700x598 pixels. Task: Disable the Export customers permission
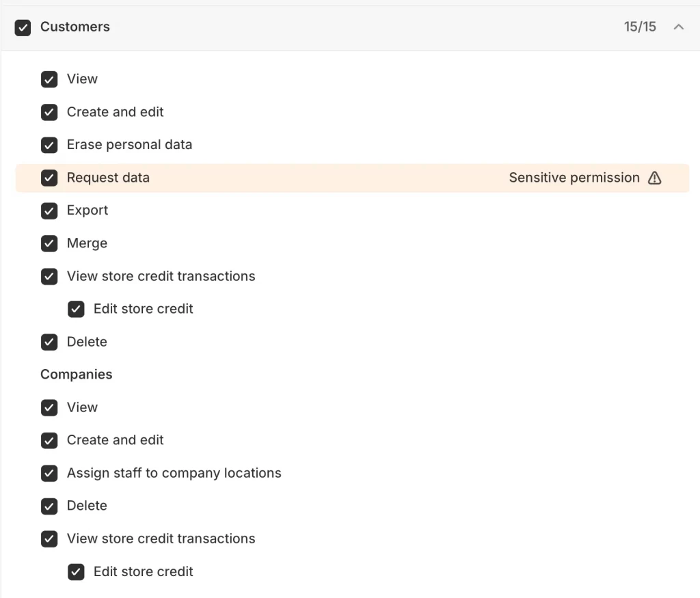pos(49,210)
